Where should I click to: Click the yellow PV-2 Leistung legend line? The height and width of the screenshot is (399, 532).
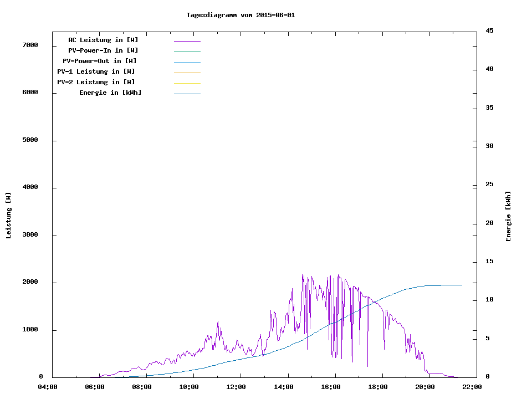point(187,83)
